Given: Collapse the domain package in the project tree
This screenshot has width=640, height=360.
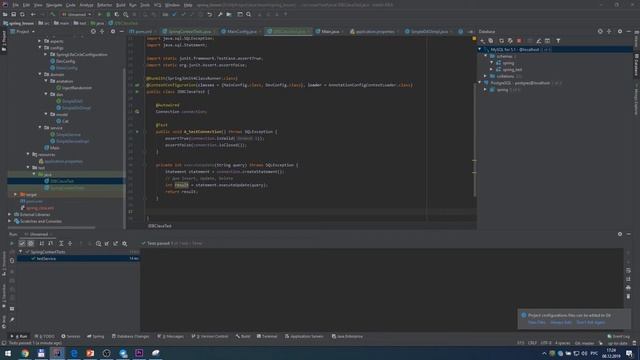Looking at the screenshot, I should 40,74.
